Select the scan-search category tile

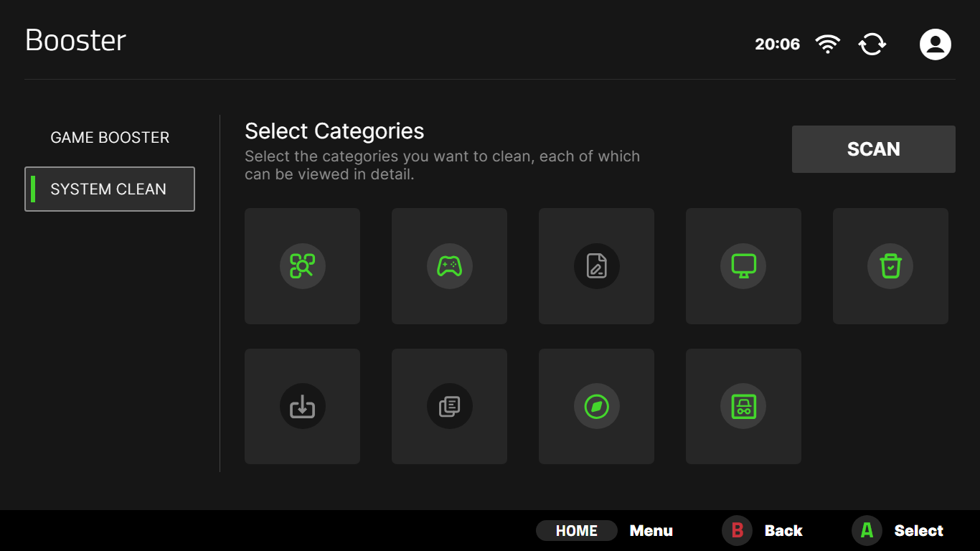[302, 266]
